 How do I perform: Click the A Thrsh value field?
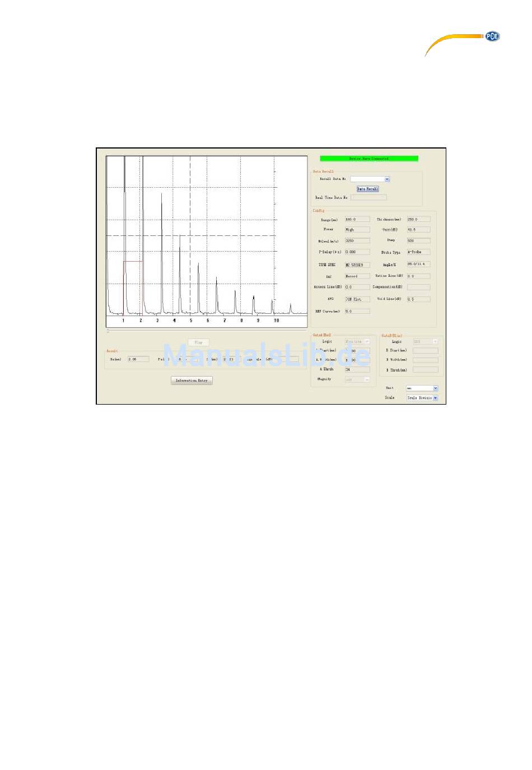tap(357, 370)
